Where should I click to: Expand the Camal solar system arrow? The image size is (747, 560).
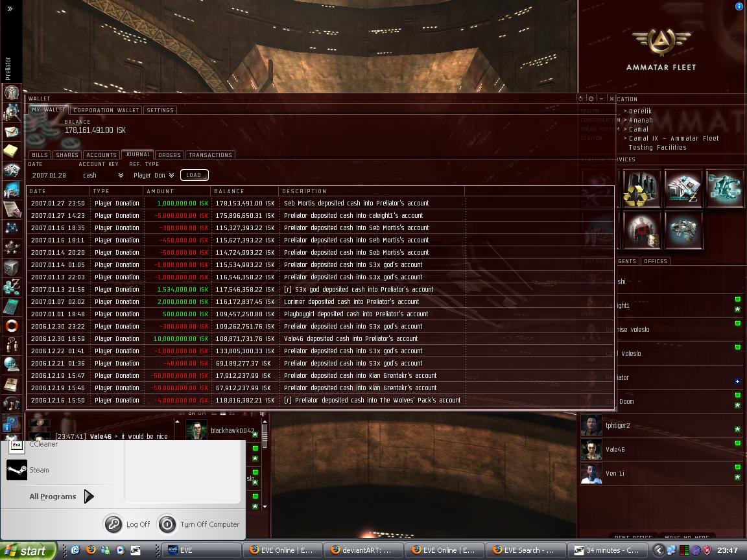[x=625, y=129]
